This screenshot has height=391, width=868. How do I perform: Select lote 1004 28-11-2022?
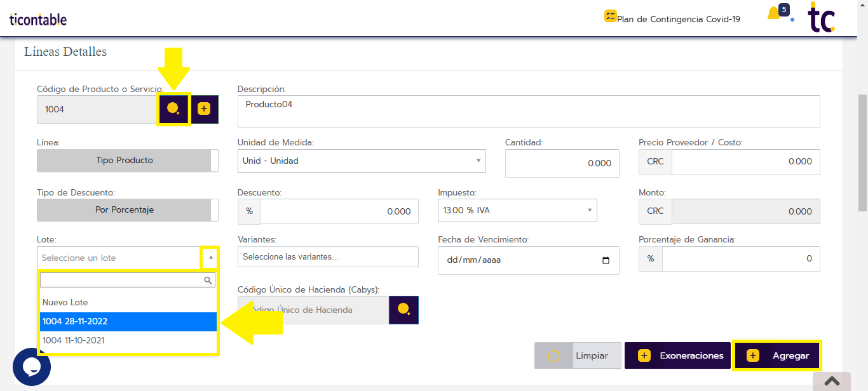128,321
